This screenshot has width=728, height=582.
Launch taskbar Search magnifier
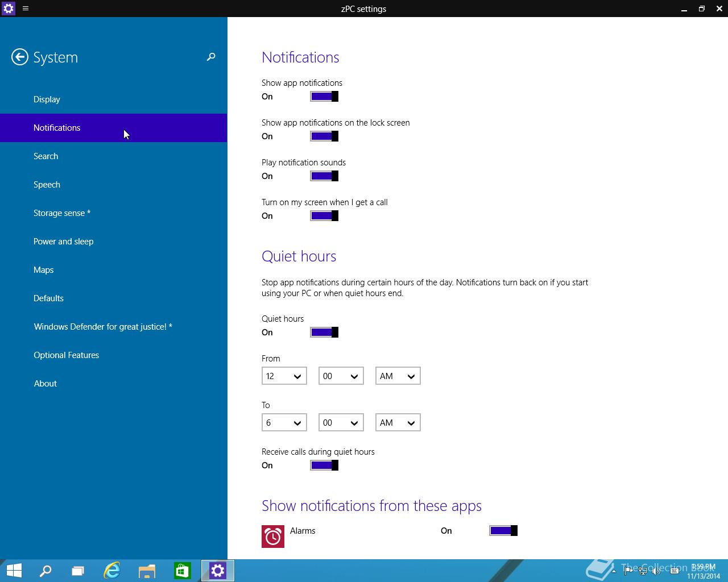pyautogui.click(x=45, y=571)
